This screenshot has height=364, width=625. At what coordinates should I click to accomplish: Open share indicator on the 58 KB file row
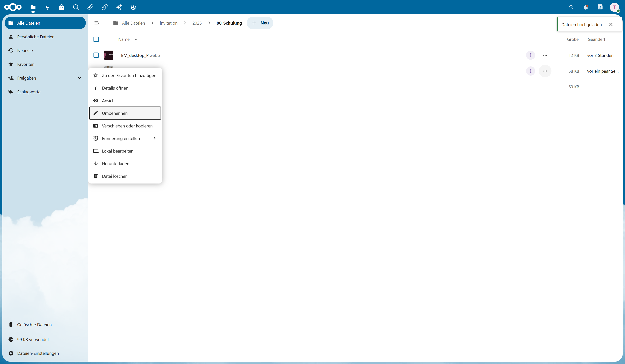tap(530, 71)
